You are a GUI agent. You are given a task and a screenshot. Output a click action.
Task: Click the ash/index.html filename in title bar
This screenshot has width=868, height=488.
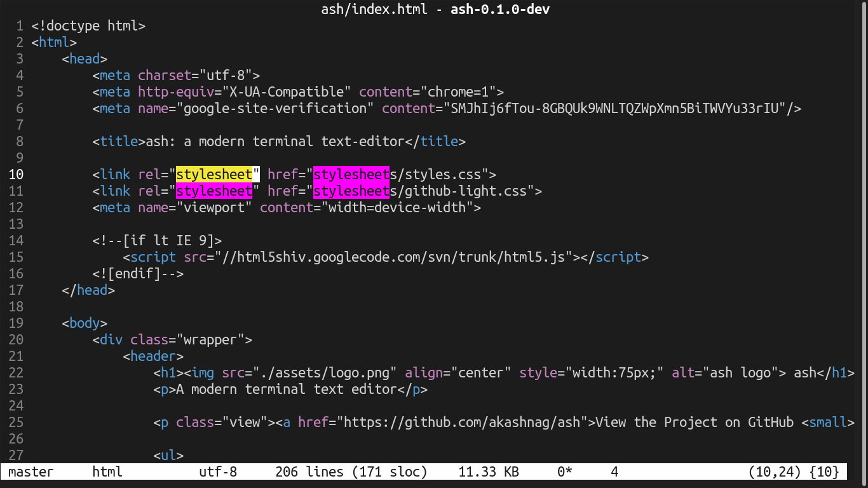374,10
